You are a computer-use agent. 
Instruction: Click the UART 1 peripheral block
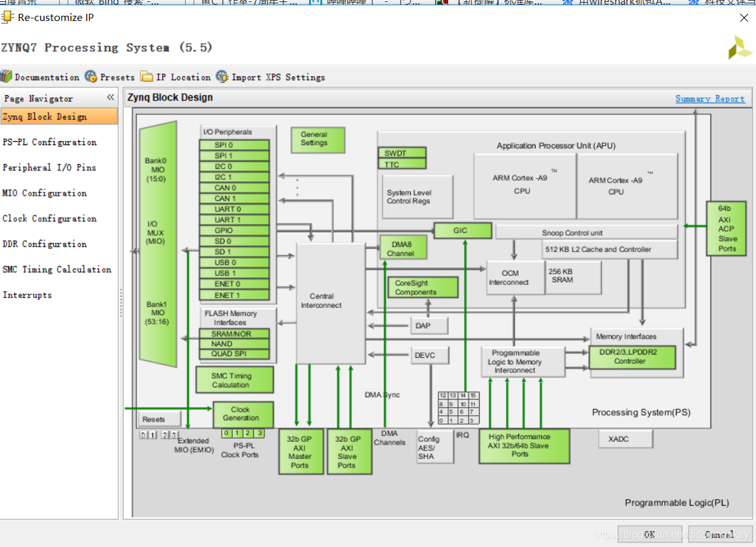234,219
